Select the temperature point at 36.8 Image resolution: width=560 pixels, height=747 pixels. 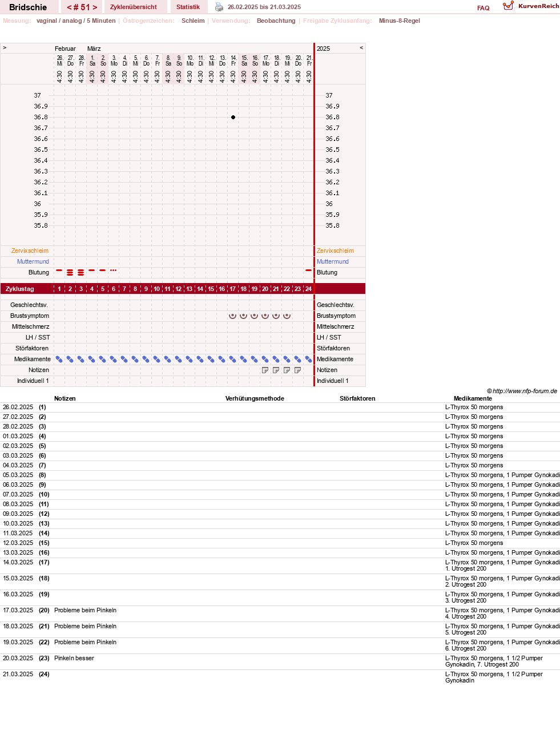pos(233,117)
